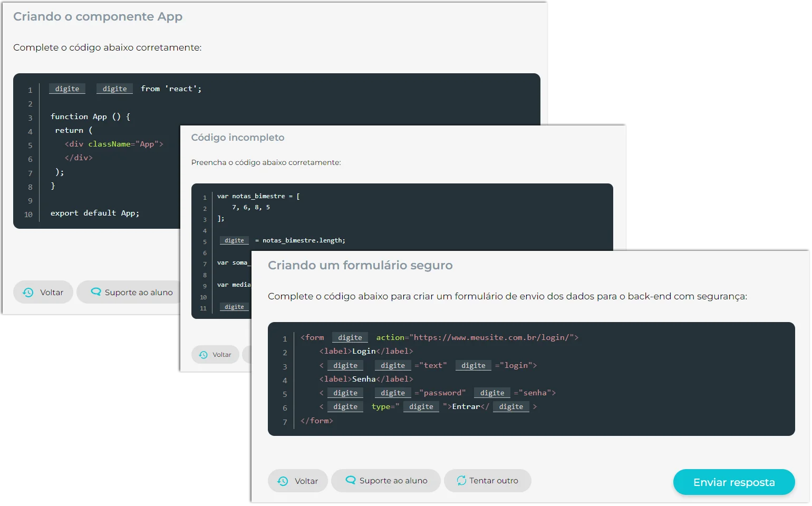Image resolution: width=812 pixels, height=506 pixels.
Task: Submit the answer with Enviar resposta
Action: [733, 482]
